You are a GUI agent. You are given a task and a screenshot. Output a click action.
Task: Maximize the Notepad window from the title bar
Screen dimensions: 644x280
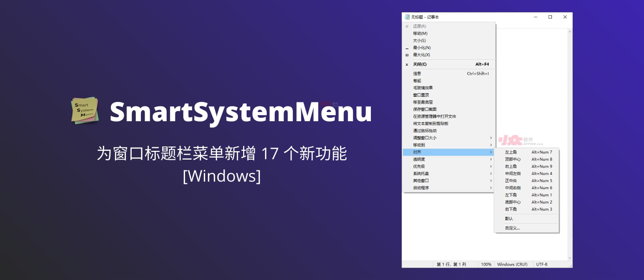click(550, 17)
